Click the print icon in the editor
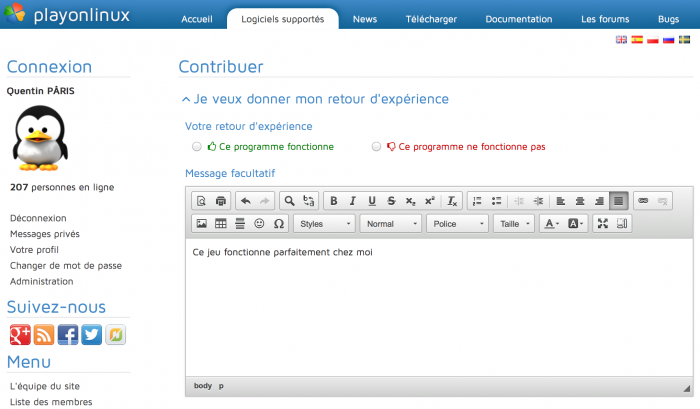This screenshot has height=409, width=700. coord(221,201)
